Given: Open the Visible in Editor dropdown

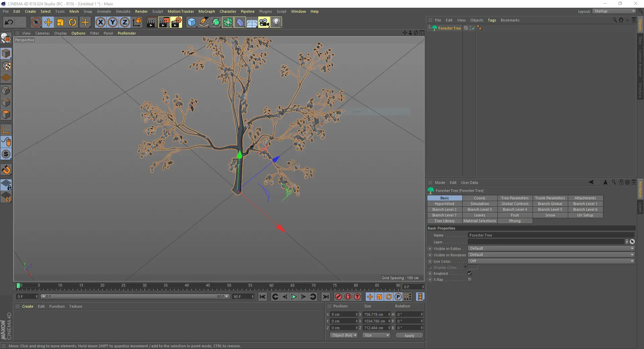Looking at the screenshot, I should pyautogui.click(x=551, y=249).
